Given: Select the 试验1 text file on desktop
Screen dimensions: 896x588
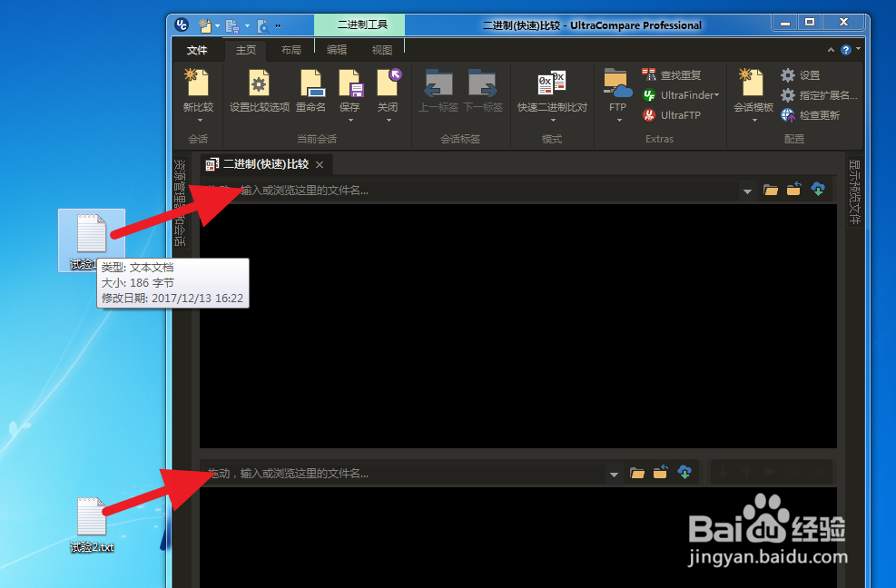Looking at the screenshot, I should click(92, 240).
